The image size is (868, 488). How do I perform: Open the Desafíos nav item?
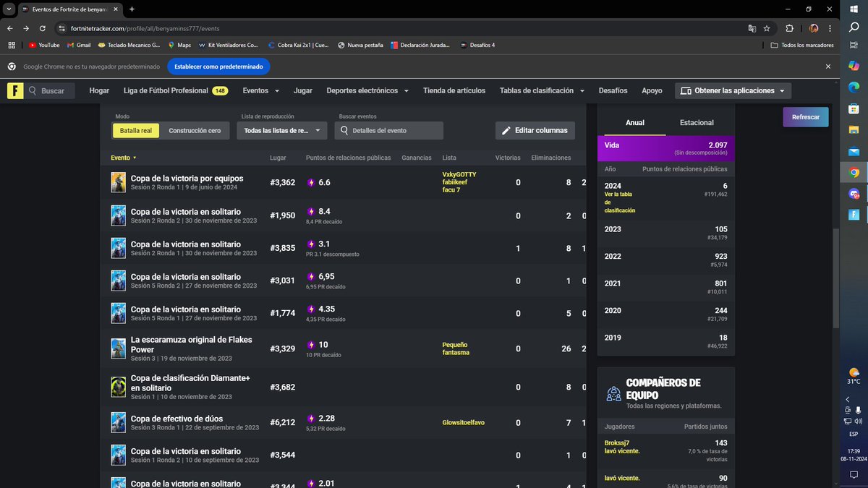click(x=613, y=91)
